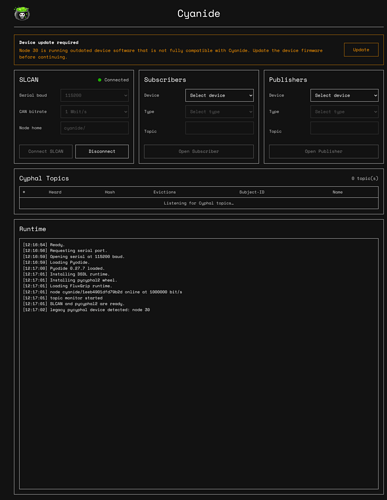This screenshot has width=387, height=500.
Task: Click the log line 'Loading FluxGrip runtime.'
Action: 67,286
